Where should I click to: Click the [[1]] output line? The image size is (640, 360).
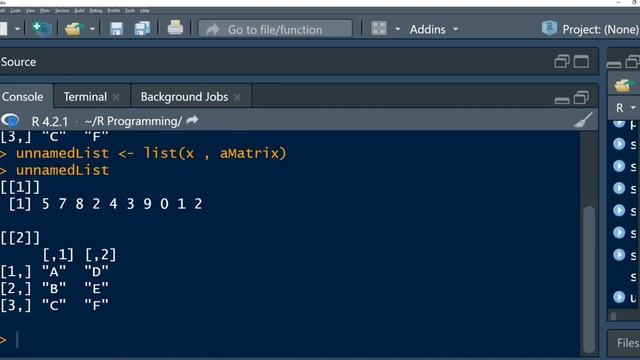[x=20, y=187]
